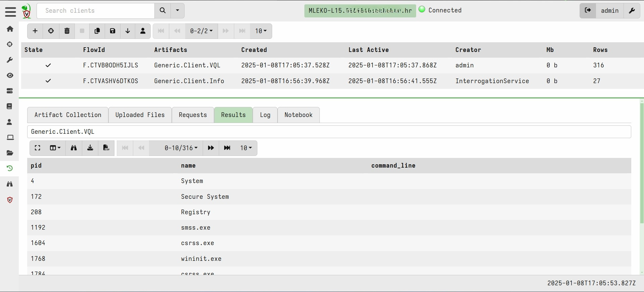Open flows page size dropdown
This screenshot has width=644, height=292.
point(261,31)
